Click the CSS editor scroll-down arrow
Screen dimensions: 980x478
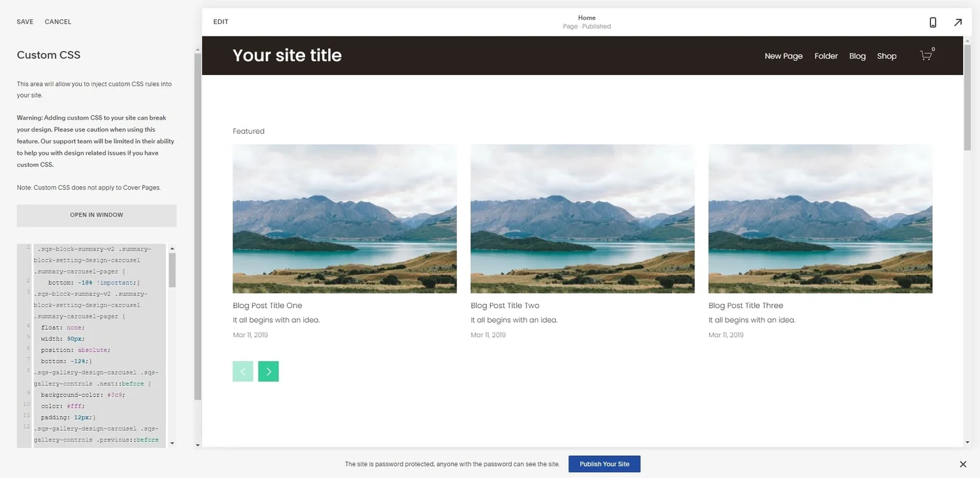tap(172, 442)
